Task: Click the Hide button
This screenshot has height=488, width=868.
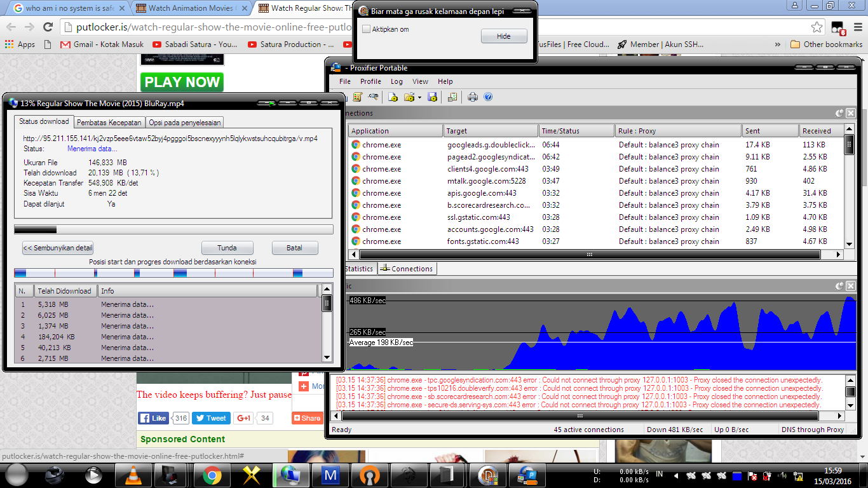Action: (504, 36)
